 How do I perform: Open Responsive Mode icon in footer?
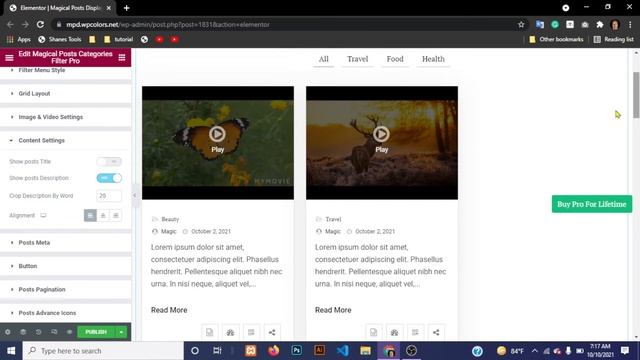[x=54, y=332]
